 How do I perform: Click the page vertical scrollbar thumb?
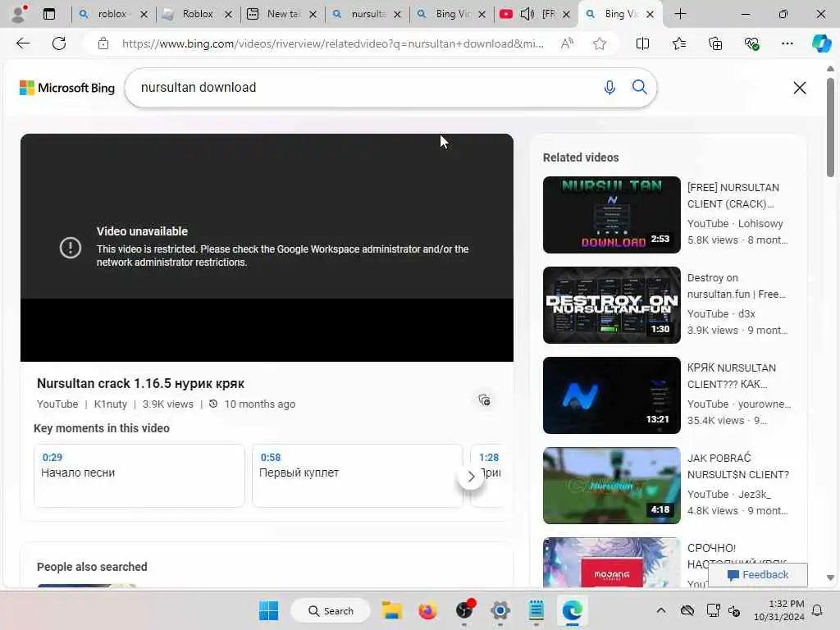pyautogui.click(x=830, y=127)
